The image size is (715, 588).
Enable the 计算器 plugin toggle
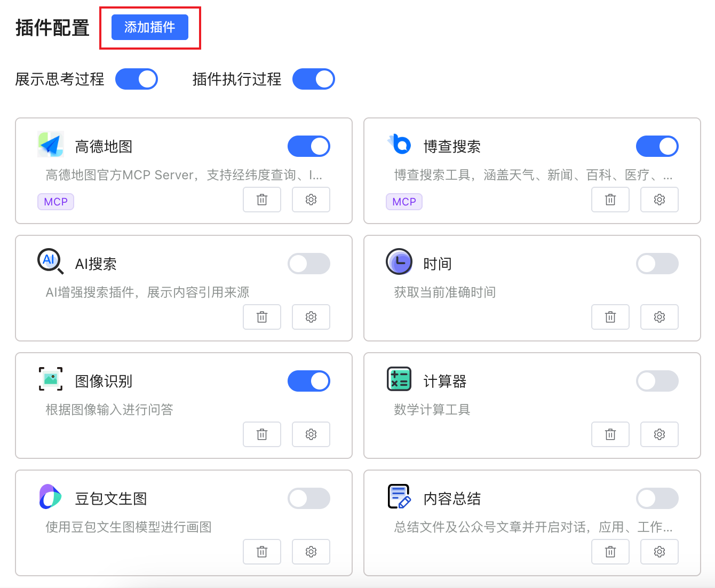pos(657,381)
